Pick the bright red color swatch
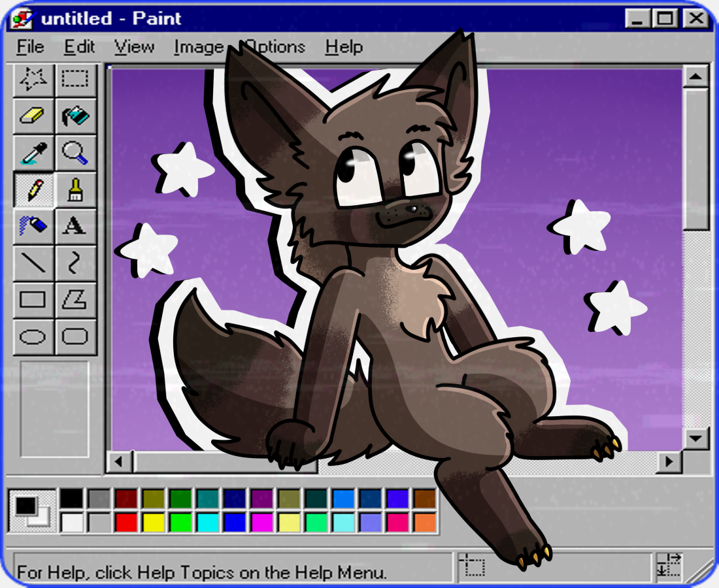The height and width of the screenshot is (588, 719). (126, 522)
